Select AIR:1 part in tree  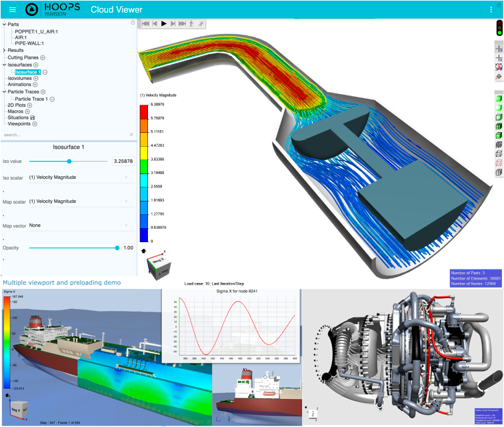pyautogui.click(x=25, y=37)
